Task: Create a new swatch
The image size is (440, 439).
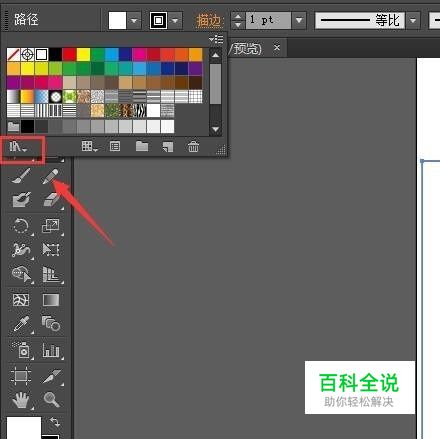Action: click(x=168, y=146)
